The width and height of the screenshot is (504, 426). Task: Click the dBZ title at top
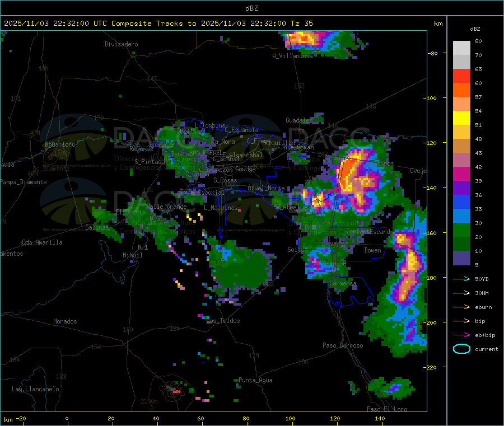click(x=251, y=8)
